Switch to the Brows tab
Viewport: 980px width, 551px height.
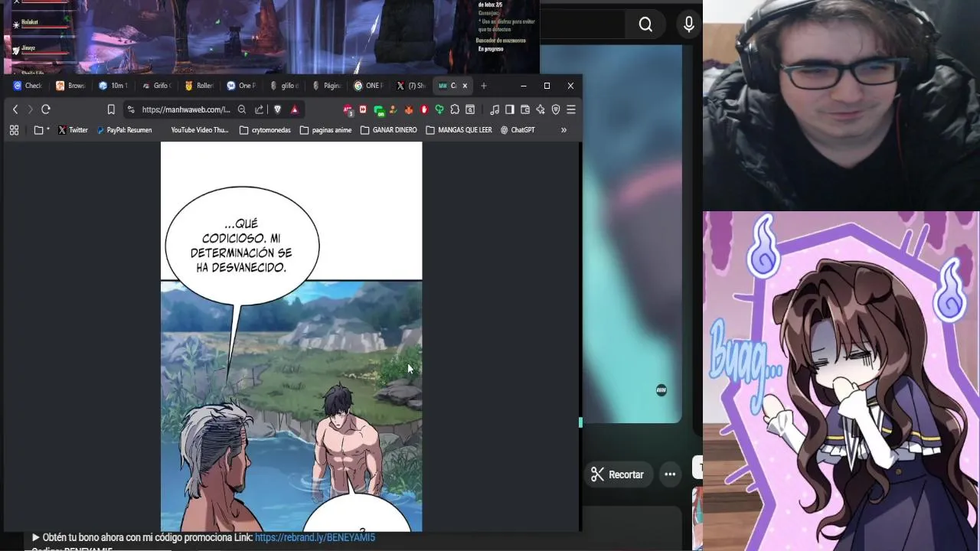coord(70,86)
